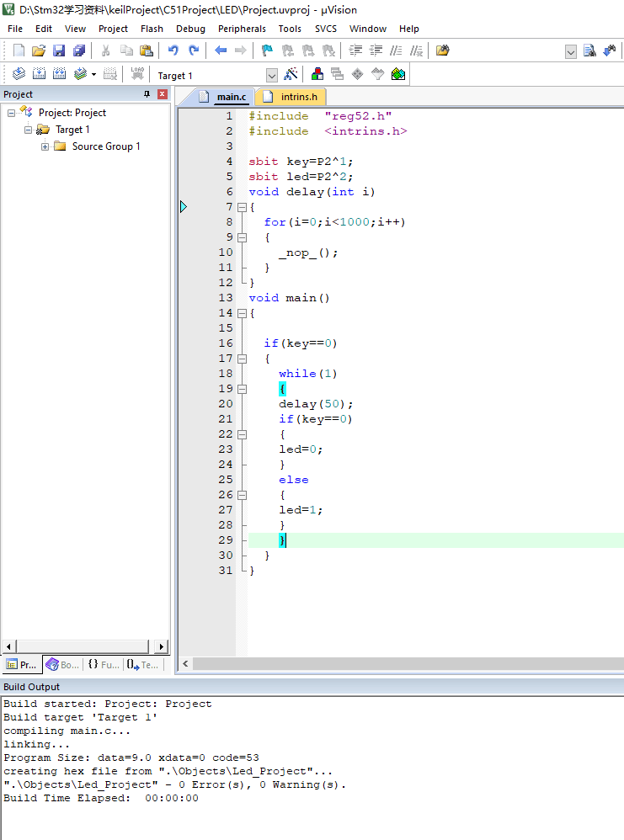Switch to the Books panel tab
624x840 pixels.
point(63,664)
